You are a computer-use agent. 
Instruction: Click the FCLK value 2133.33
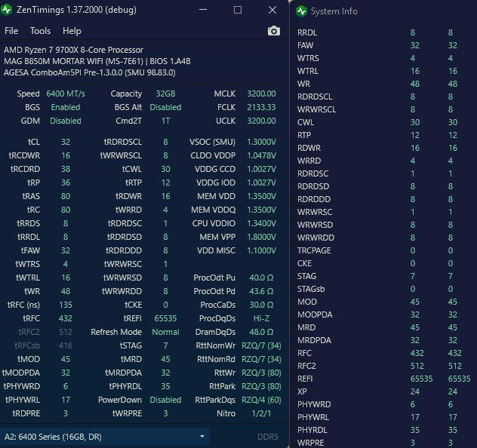pyautogui.click(x=261, y=107)
